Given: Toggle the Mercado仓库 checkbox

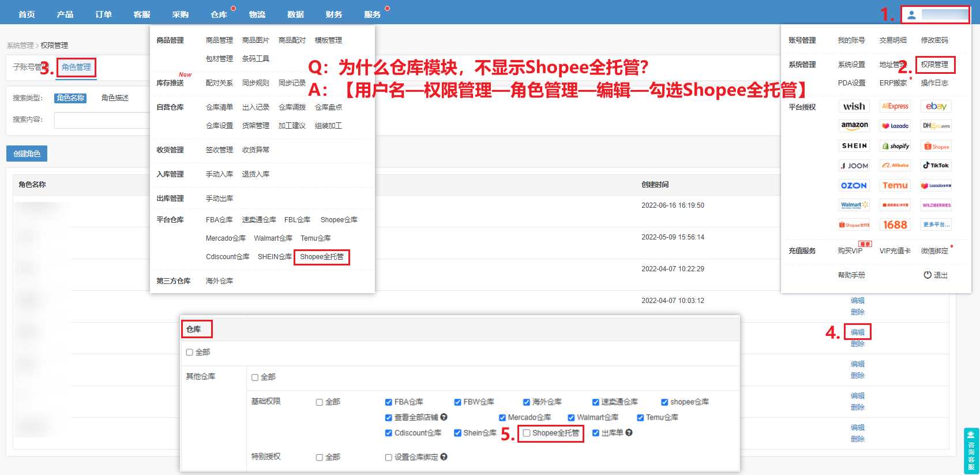Looking at the screenshot, I should [x=502, y=418].
